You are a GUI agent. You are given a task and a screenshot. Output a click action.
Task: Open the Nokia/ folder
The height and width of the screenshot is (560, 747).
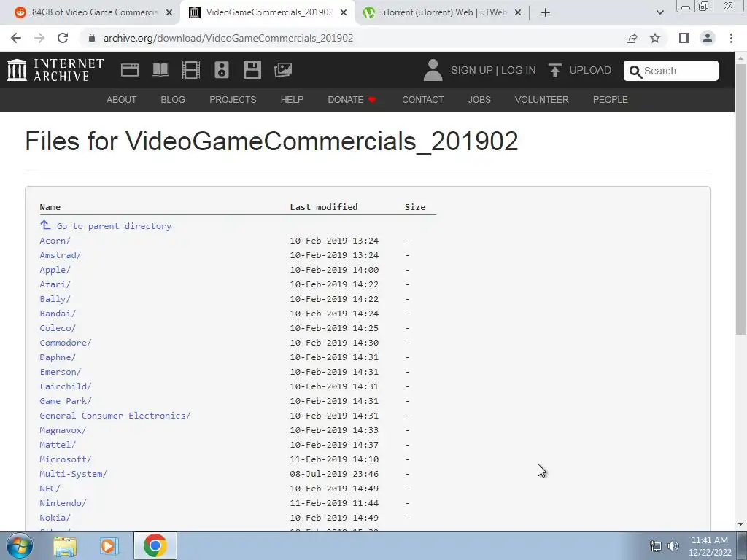[55, 518]
